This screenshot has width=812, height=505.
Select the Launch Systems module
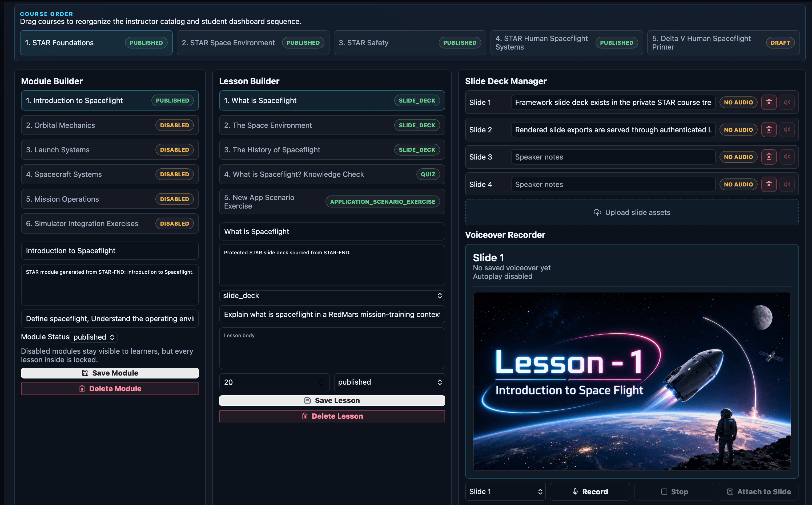[110, 150]
